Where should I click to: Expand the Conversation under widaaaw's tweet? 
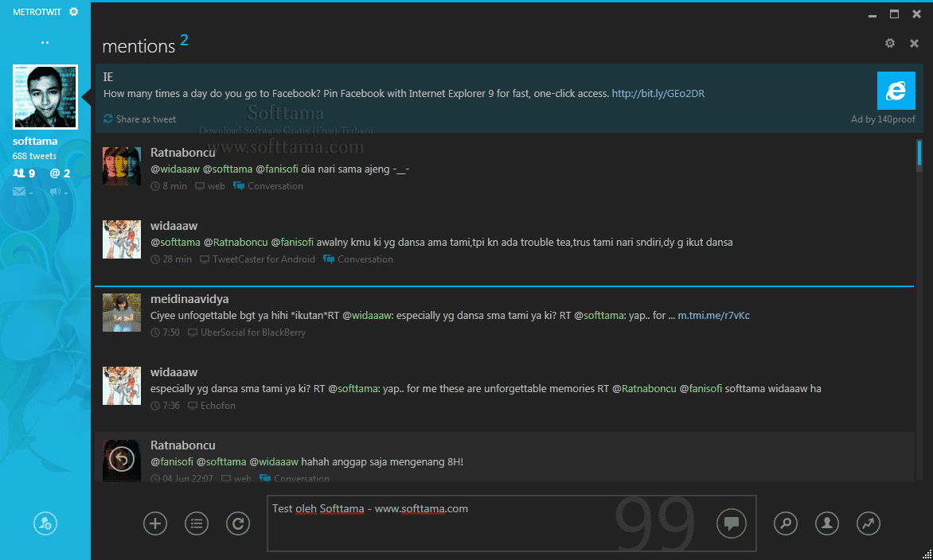[x=364, y=259]
